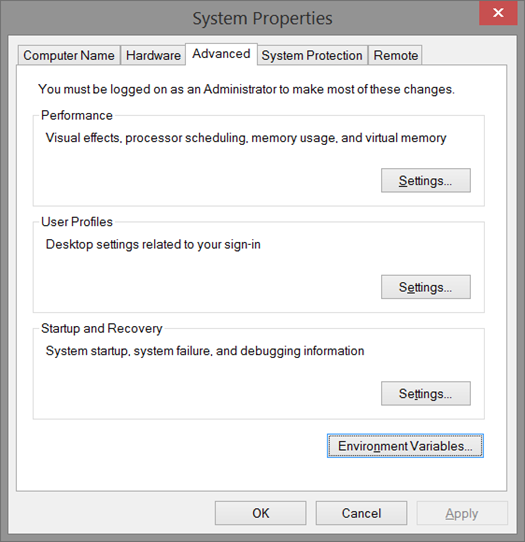Screen dimensions: 525x542
Task: Click the User Profiles group label
Action: [x=77, y=222]
